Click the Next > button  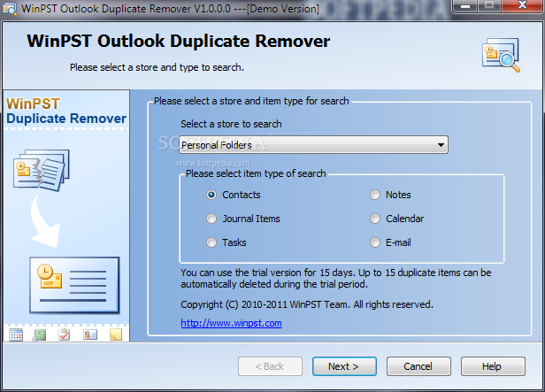point(344,366)
